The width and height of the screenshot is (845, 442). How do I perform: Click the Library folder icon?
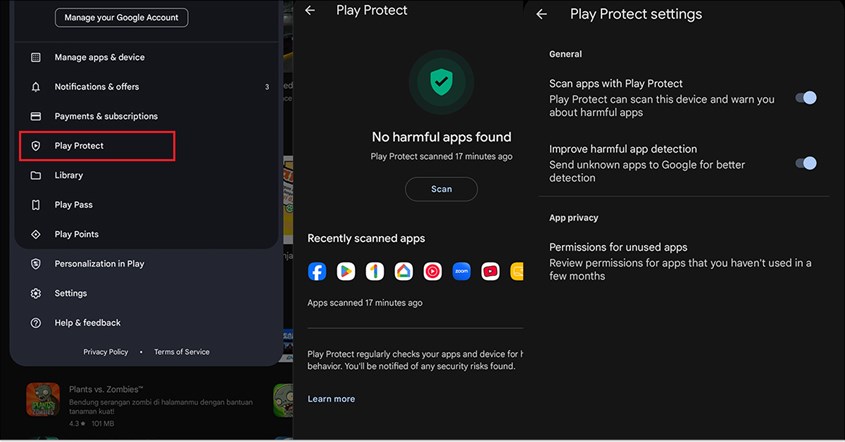click(x=36, y=175)
